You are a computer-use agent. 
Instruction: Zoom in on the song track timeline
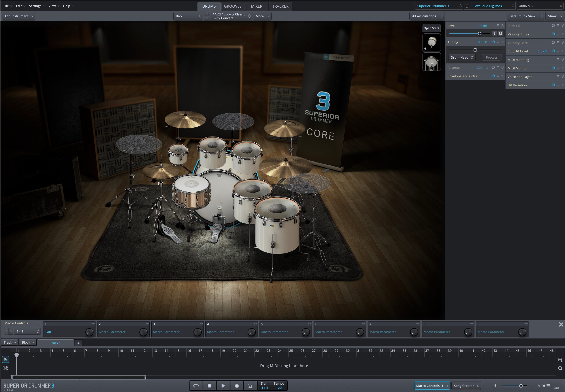pos(560,360)
